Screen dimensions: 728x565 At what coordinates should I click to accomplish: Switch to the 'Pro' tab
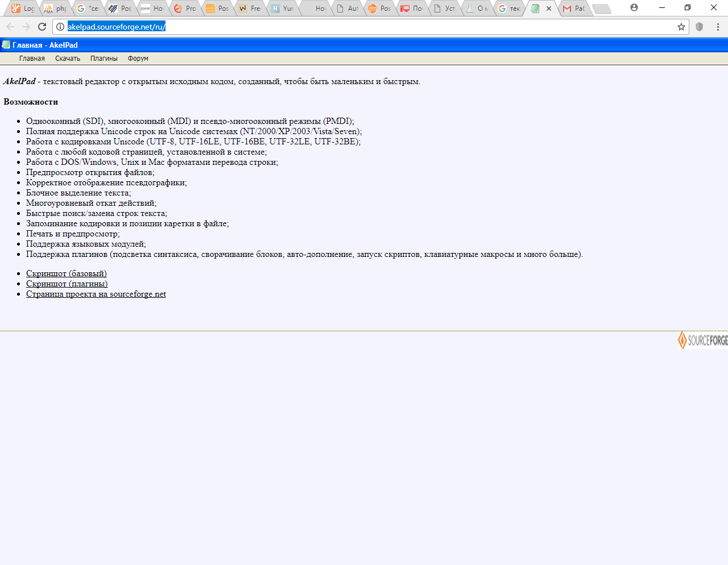[185, 9]
